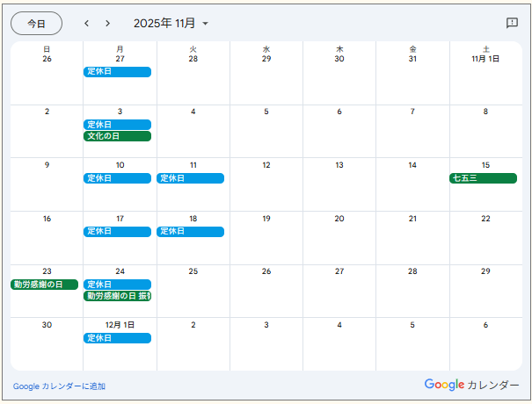532x404 pixels.
Task: Open 勤労感謝の日 event on Sunday the 23rd
Action: (x=44, y=285)
